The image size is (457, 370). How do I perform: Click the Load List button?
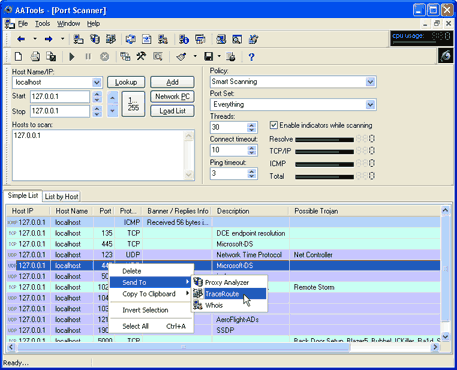pyautogui.click(x=172, y=111)
